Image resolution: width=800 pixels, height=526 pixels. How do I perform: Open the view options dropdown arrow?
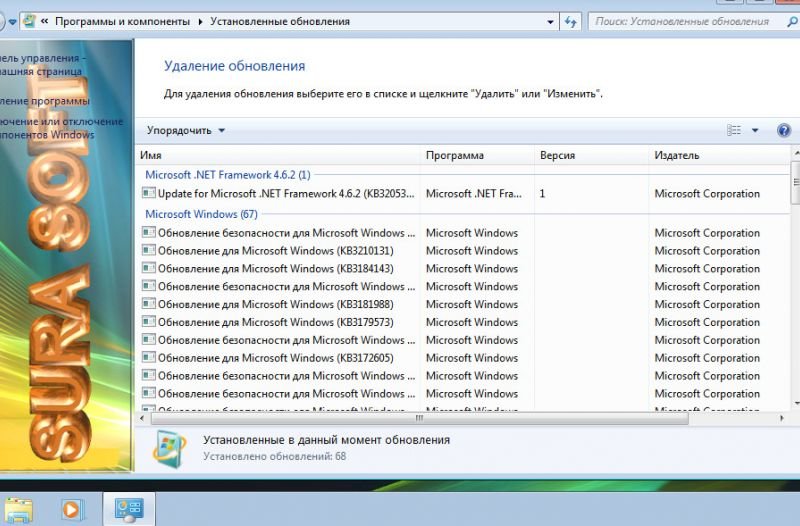pos(755,131)
